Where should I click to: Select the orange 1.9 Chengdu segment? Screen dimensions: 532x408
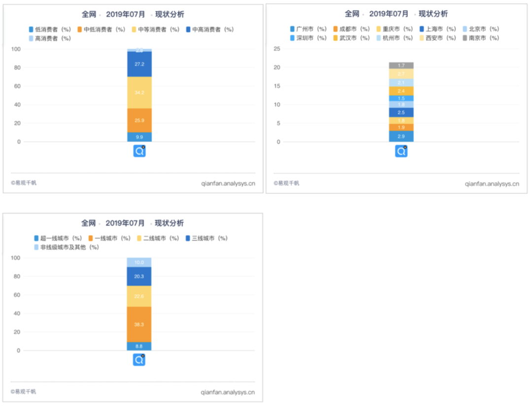click(x=401, y=127)
